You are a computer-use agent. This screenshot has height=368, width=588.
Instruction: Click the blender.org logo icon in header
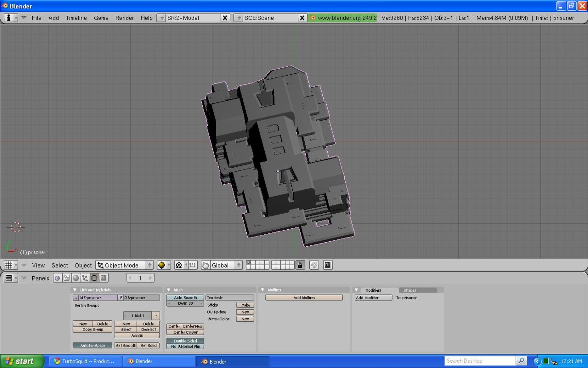[x=313, y=18]
